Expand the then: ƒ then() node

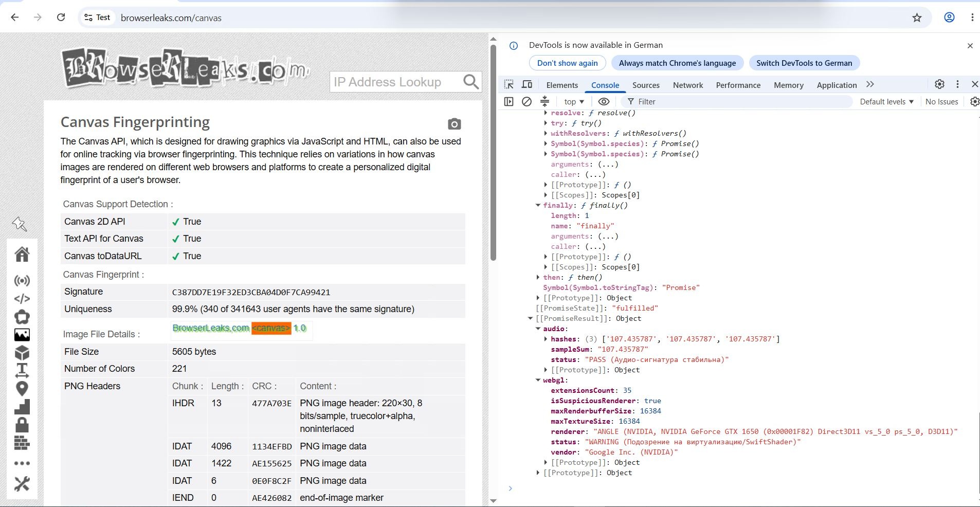(x=538, y=277)
